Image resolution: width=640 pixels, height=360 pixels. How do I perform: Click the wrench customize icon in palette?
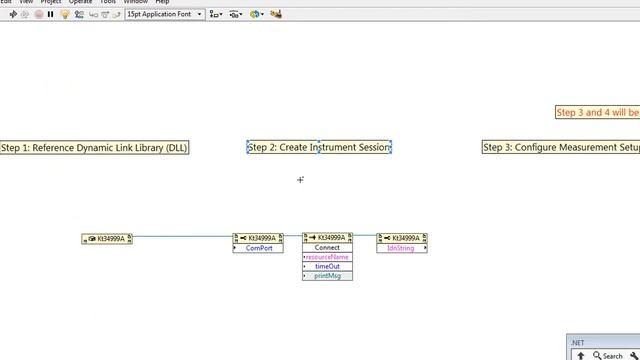(634, 356)
